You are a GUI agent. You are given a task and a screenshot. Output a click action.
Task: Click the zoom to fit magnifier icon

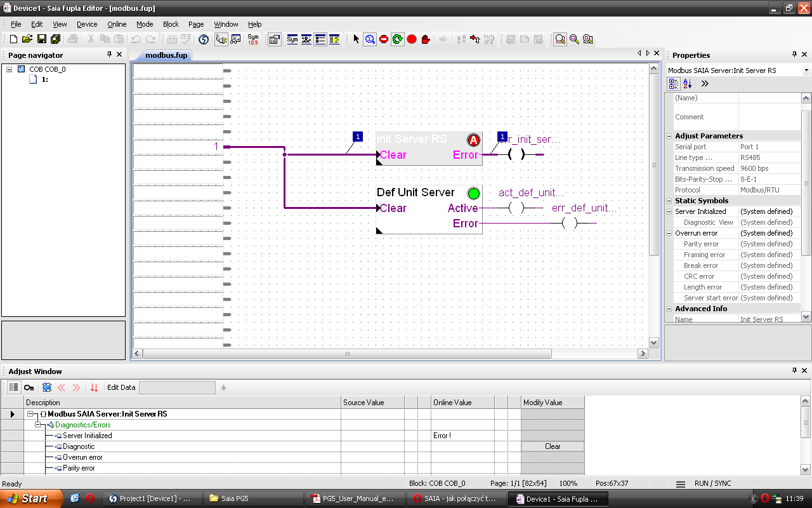point(560,39)
